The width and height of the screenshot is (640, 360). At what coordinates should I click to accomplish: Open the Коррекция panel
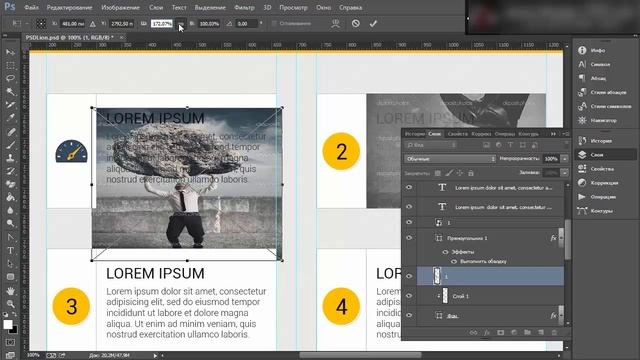click(605, 183)
